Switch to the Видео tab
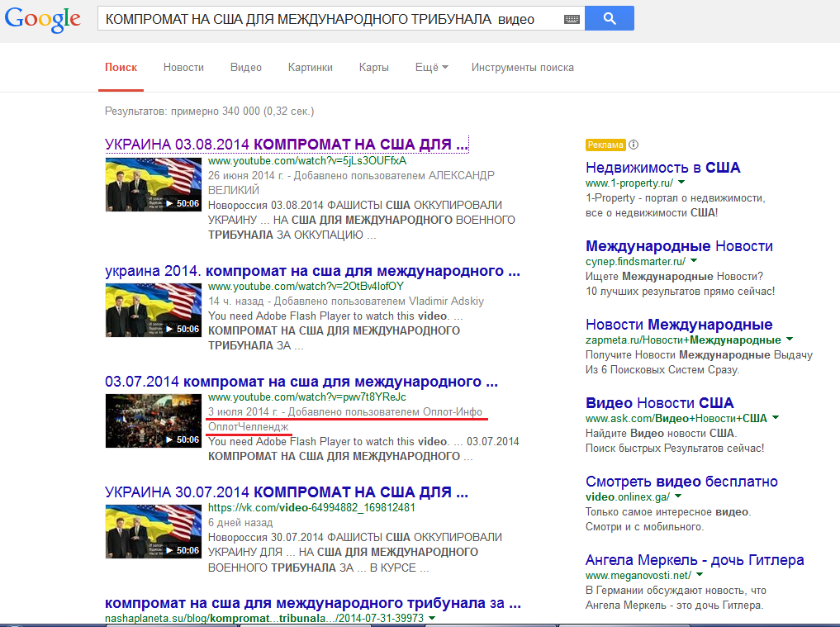The height and width of the screenshot is (627, 840). pos(246,68)
